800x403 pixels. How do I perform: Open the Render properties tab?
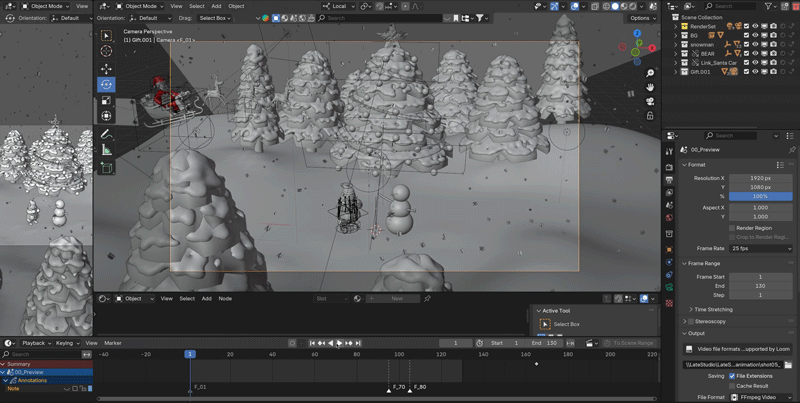point(669,167)
